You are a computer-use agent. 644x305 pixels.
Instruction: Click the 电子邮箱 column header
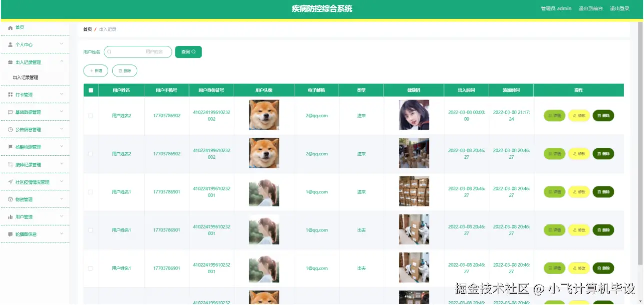pos(316,90)
